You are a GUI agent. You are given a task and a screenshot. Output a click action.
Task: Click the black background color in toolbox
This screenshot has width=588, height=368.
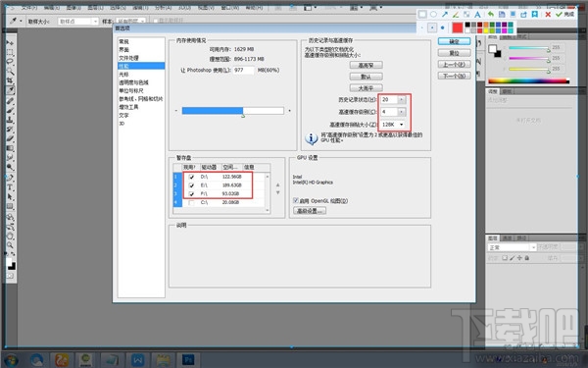point(12,266)
